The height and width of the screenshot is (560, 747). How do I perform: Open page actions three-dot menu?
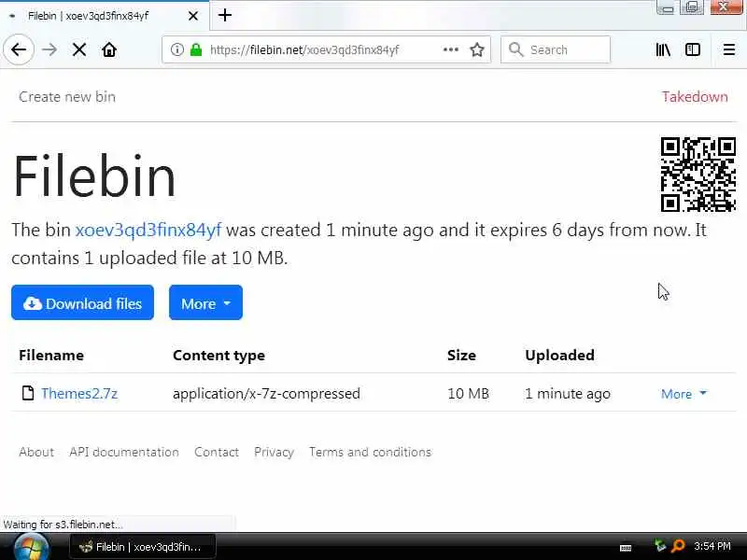pyautogui.click(x=451, y=49)
